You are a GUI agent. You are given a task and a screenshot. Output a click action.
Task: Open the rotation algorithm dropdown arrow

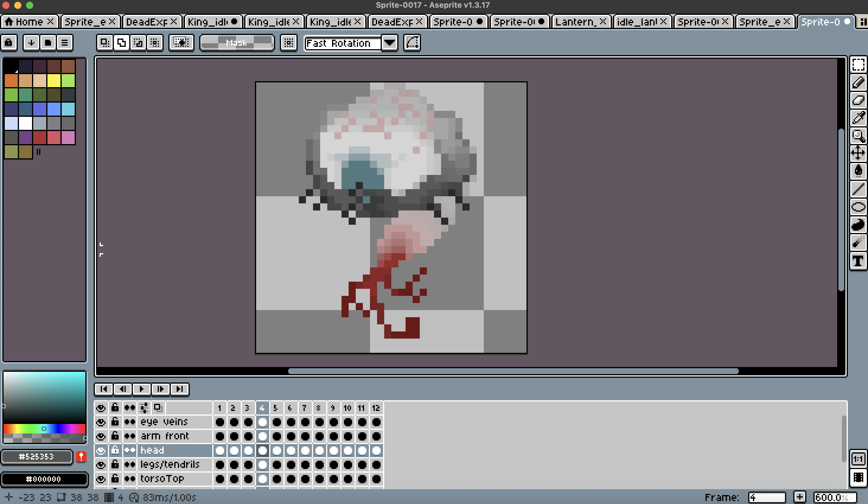390,43
